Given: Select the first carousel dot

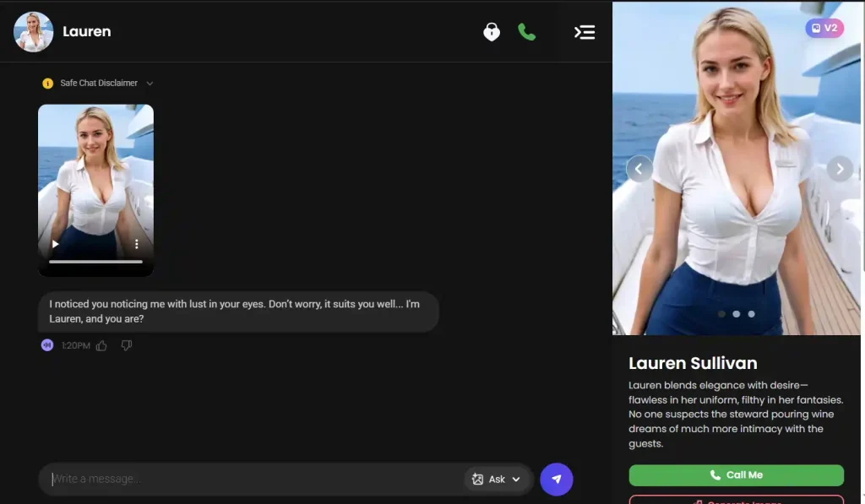Looking at the screenshot, I should (x=721, y=314).
